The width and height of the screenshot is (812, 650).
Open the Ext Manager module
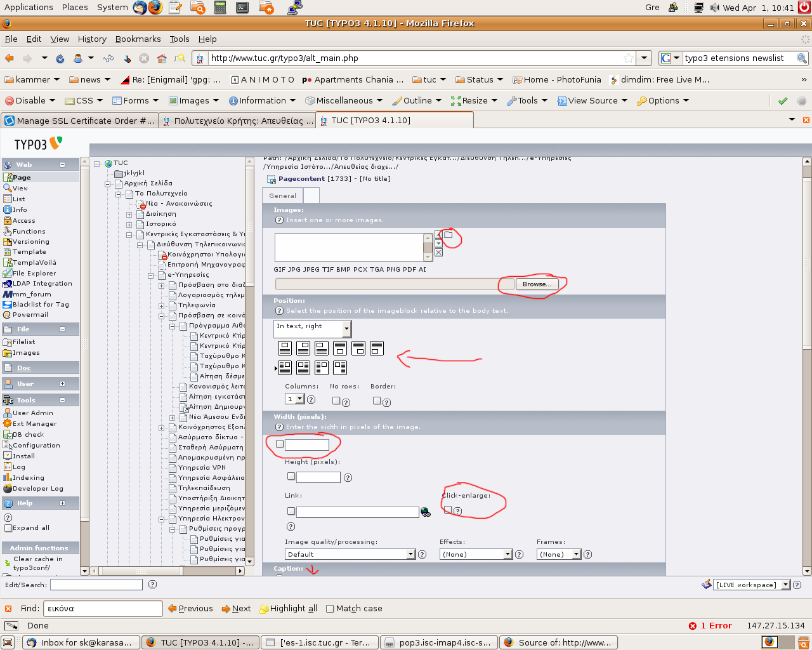pos(34,423)
